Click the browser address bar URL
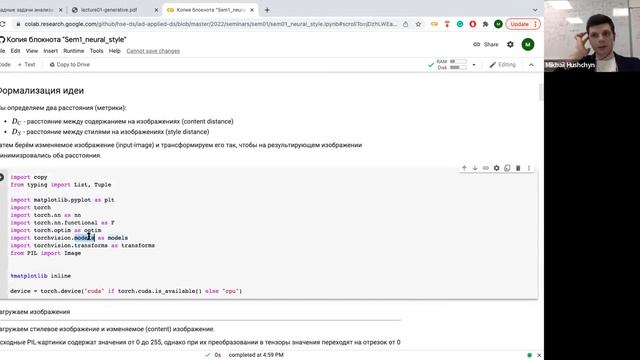This screenshot has width=640, height=360. (x=210, y=24)
